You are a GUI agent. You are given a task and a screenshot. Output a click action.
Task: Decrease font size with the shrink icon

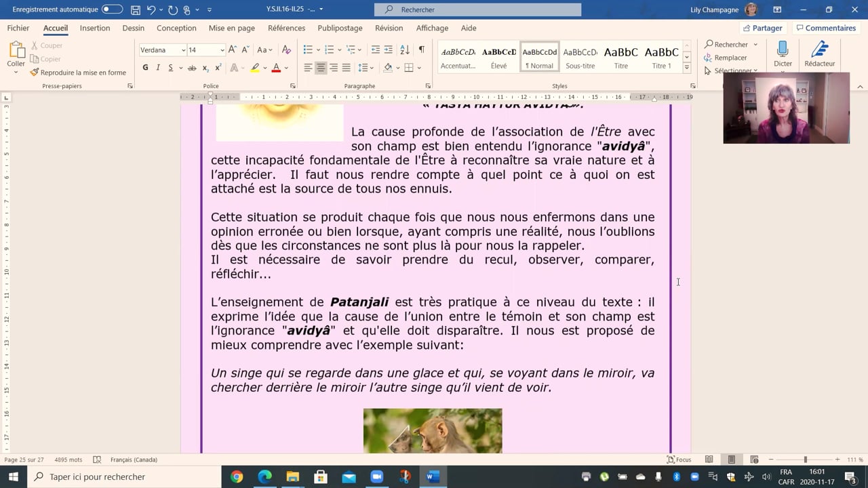[x=245, y=49]
